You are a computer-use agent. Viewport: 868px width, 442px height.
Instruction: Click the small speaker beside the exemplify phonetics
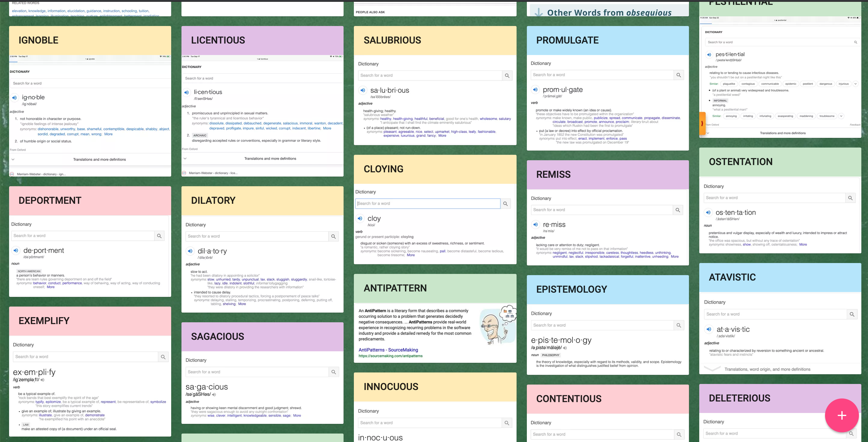43,380
